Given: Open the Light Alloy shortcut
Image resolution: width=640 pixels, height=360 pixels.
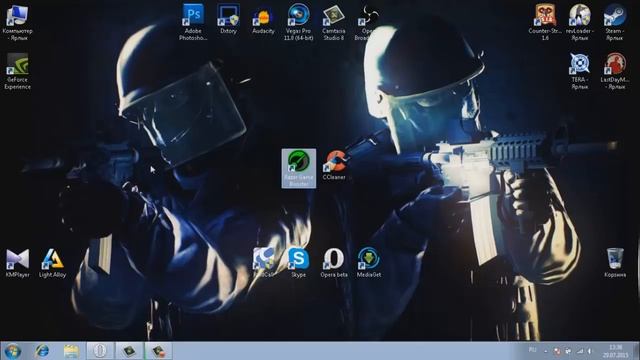Looking at the screenshot, I should 52,263.
